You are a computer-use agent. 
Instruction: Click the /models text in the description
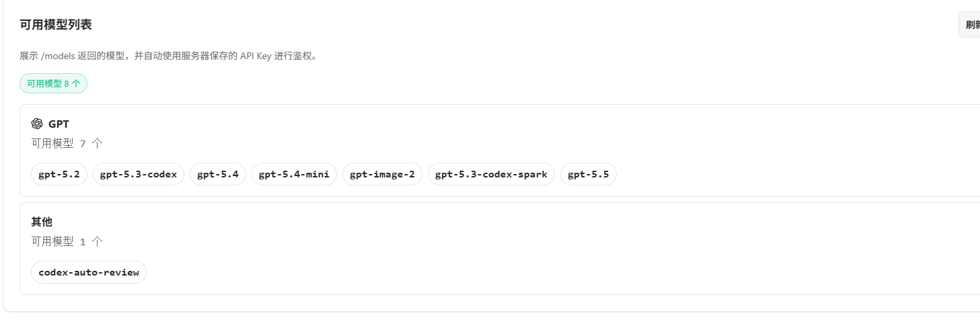[x=58, y=56]
